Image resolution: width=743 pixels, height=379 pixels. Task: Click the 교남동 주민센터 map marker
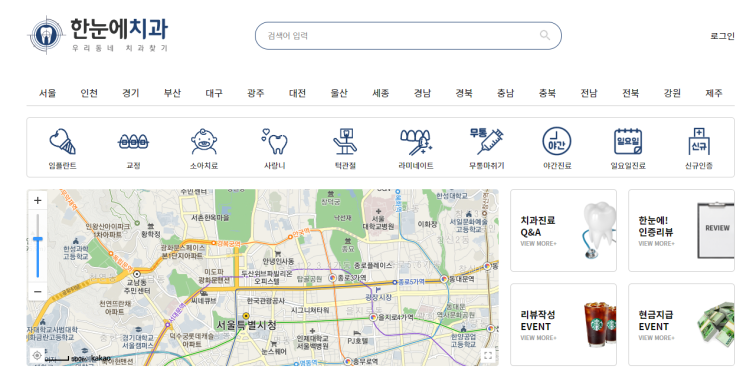click(x=137, y=274)
